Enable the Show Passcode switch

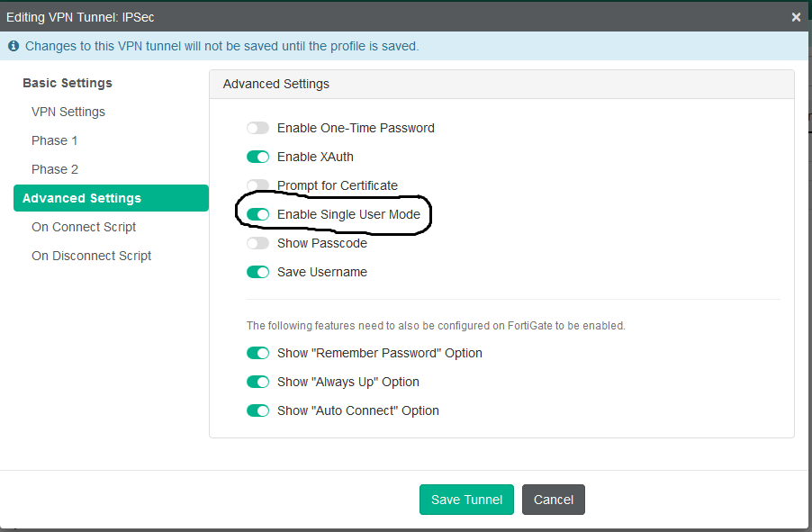click(x=258, y=243)
